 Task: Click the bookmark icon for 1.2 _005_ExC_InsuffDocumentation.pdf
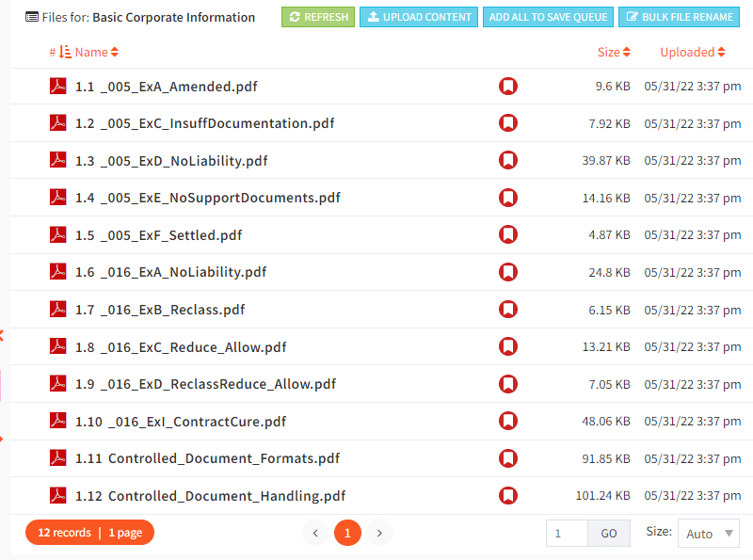click(508, 123)
